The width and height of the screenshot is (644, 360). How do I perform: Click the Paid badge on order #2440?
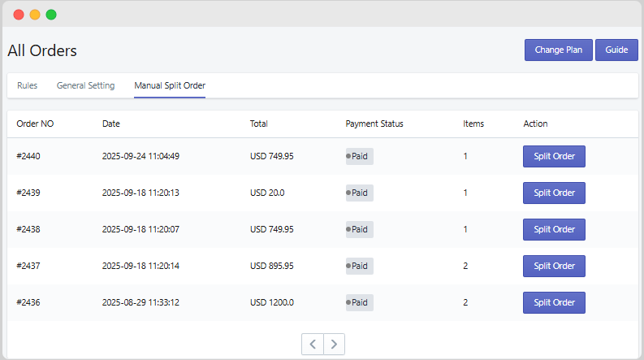(359, 156)
